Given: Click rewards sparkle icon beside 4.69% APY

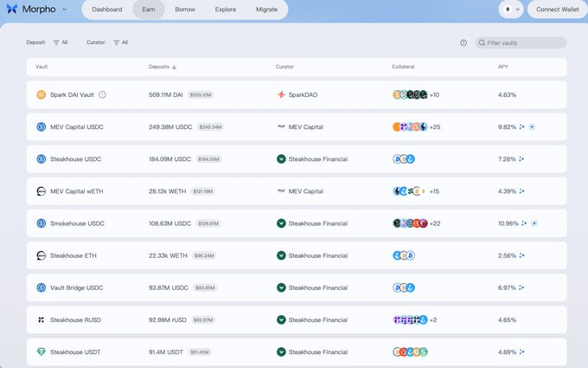Looking at the screenshot, I should click(521, 352).
